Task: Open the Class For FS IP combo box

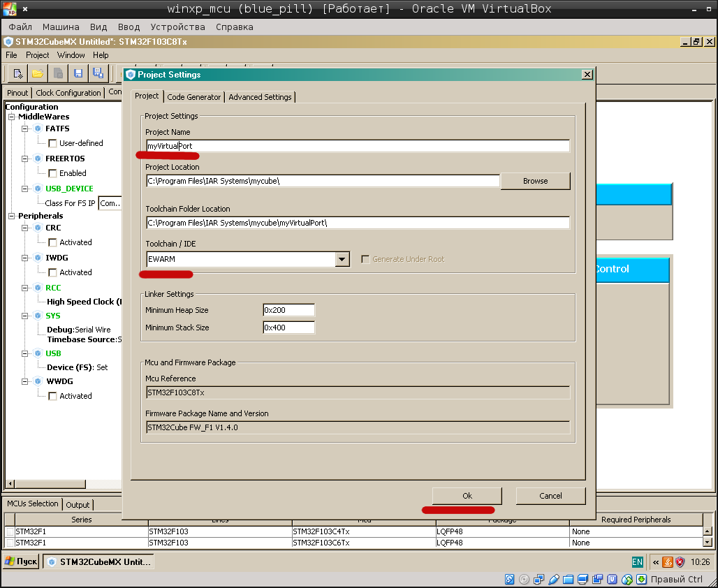Action: 110,203
